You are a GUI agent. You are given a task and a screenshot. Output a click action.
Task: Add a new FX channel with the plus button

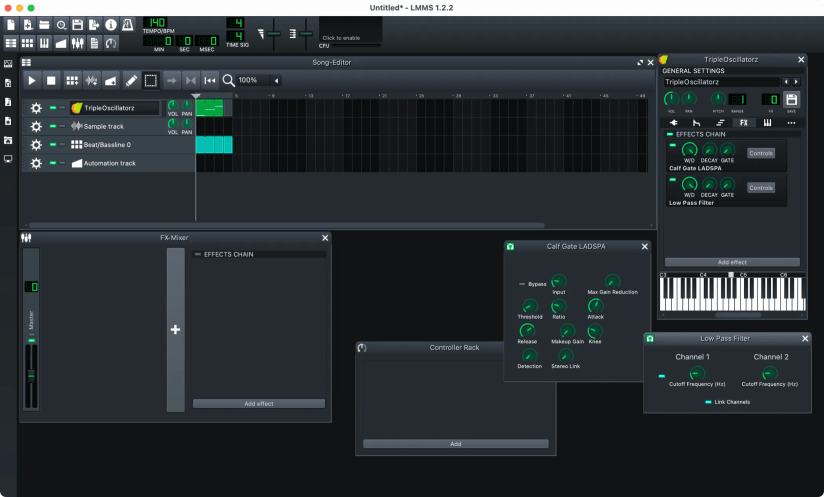pos(176,330)
